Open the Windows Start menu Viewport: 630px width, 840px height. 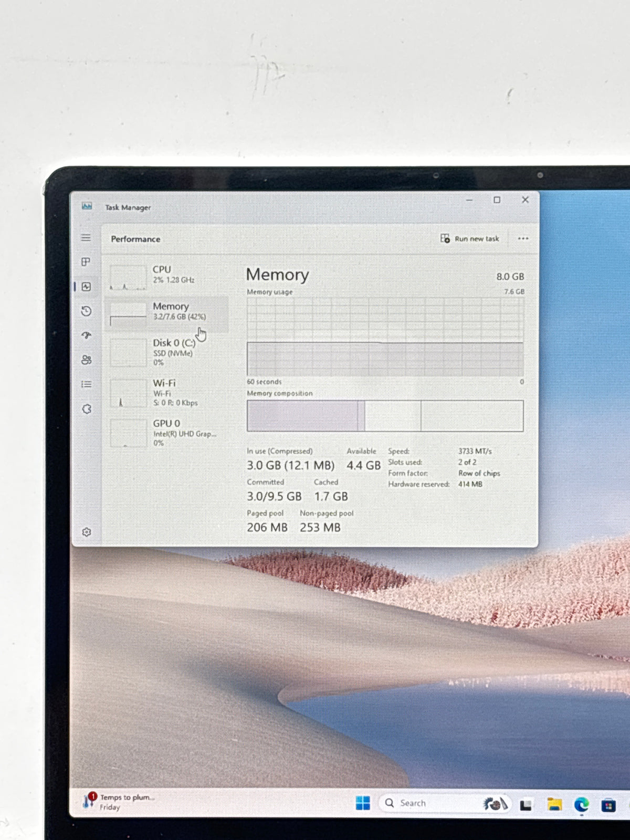pos(363,803)
